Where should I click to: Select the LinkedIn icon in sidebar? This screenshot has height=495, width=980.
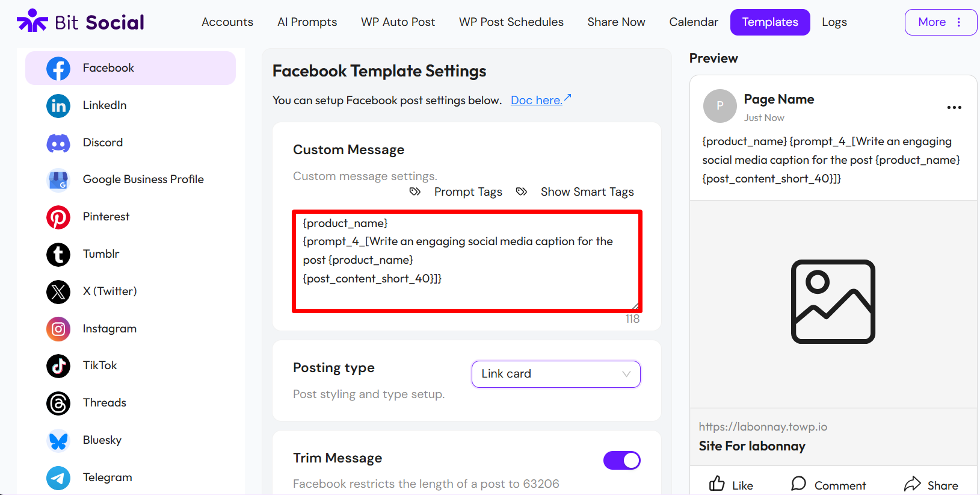(58, 105)
